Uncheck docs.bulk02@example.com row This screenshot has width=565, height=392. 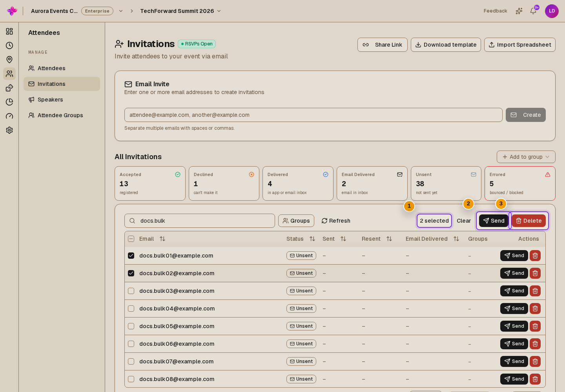tap(131, 273)
